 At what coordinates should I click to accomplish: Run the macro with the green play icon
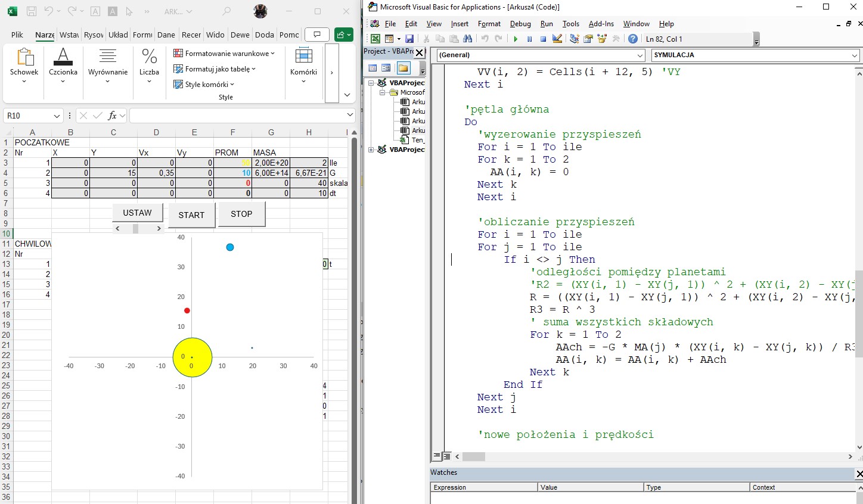click(x=516, y=39)
